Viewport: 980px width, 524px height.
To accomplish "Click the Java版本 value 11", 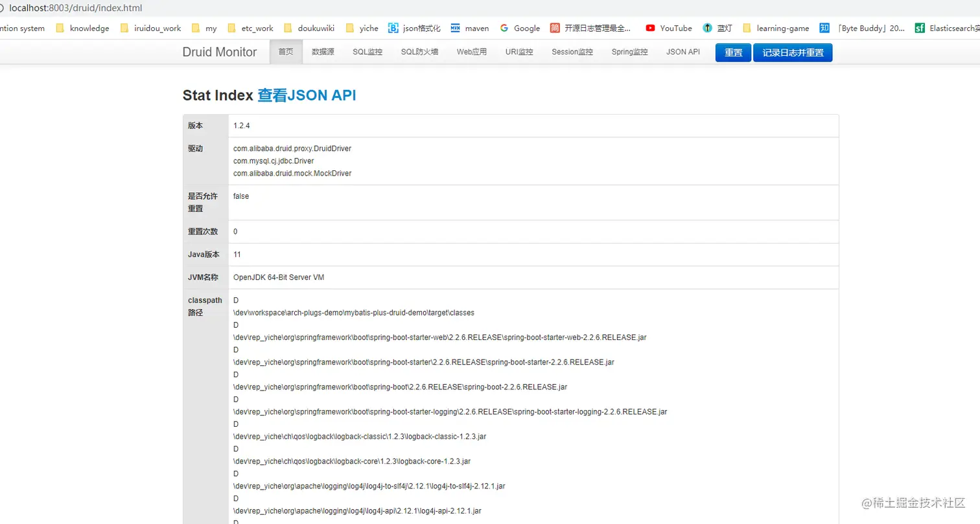I will pos(237,255).
